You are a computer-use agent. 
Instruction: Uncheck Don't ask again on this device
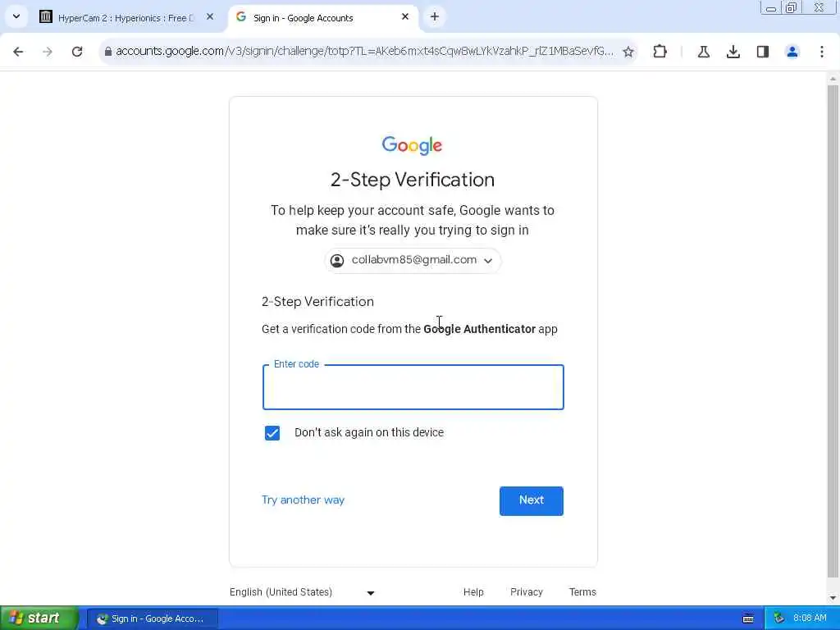[x=272, y=433]
